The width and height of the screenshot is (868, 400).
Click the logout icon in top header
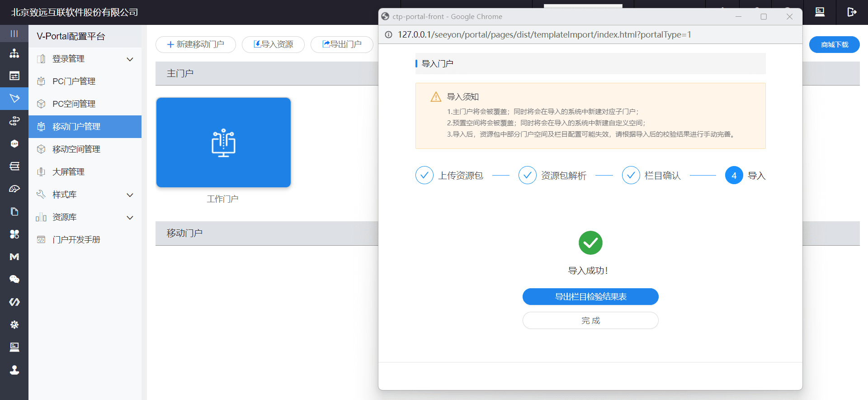coord(852,12)
